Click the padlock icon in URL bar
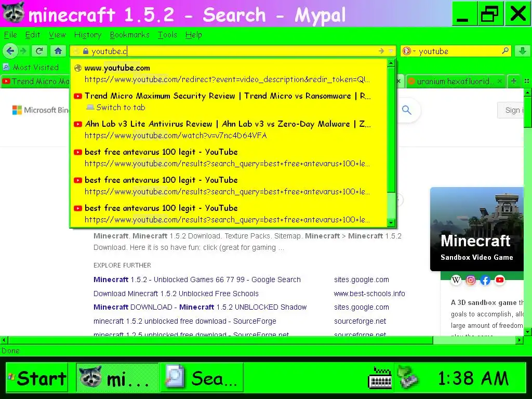 click(86, 51)
